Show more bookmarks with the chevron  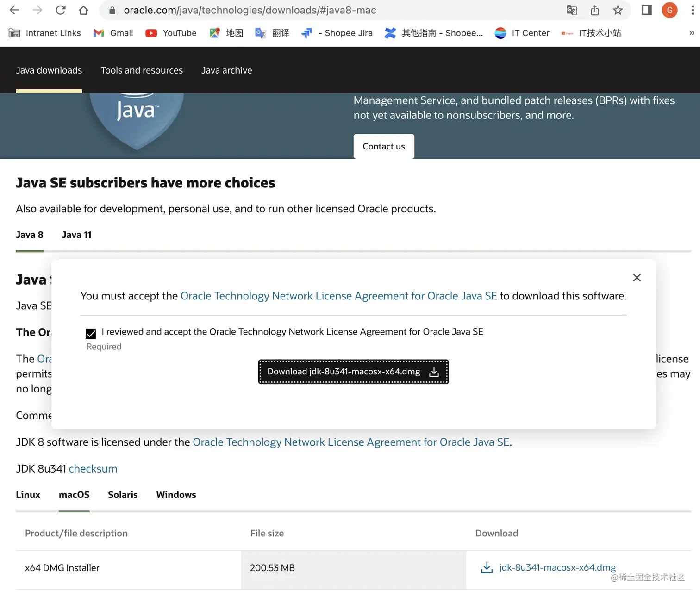click(692, 33)
